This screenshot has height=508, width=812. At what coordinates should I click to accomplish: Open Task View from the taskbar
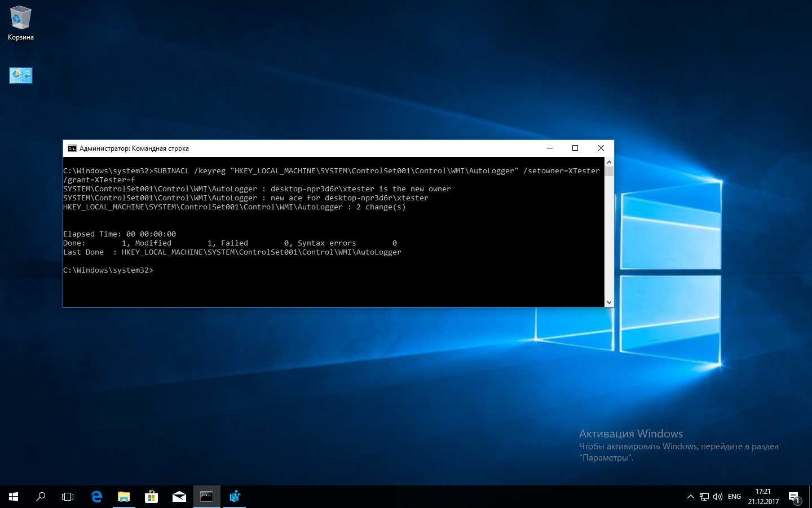tap(68, 497)
